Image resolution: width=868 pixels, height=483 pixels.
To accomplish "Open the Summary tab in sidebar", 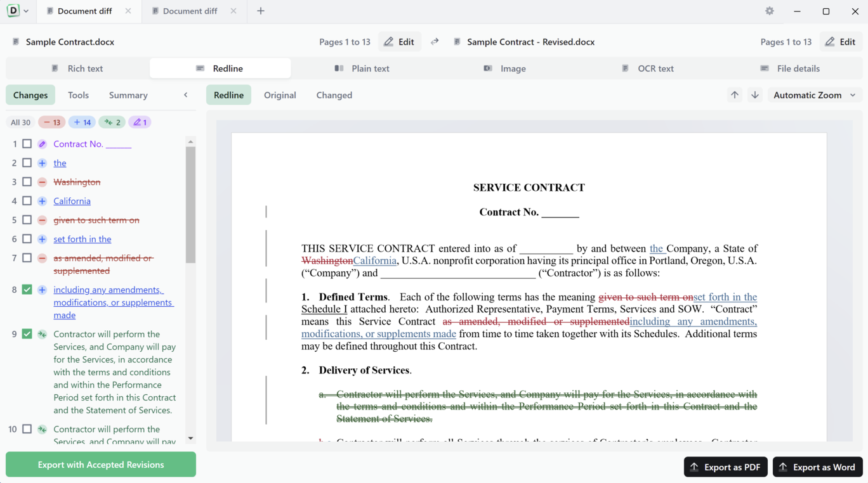I will click(128, 95).
